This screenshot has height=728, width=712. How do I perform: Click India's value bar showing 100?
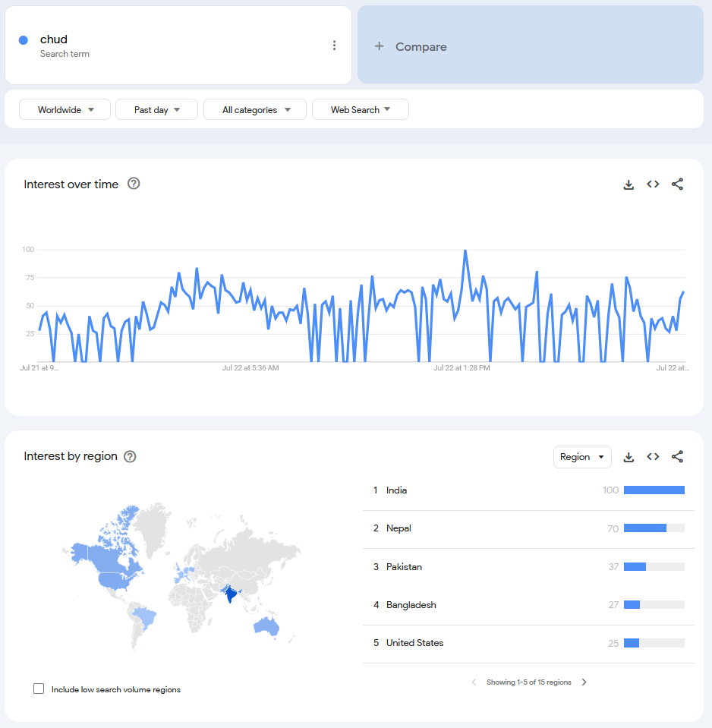pyautogui.click(x=654, y=490)
